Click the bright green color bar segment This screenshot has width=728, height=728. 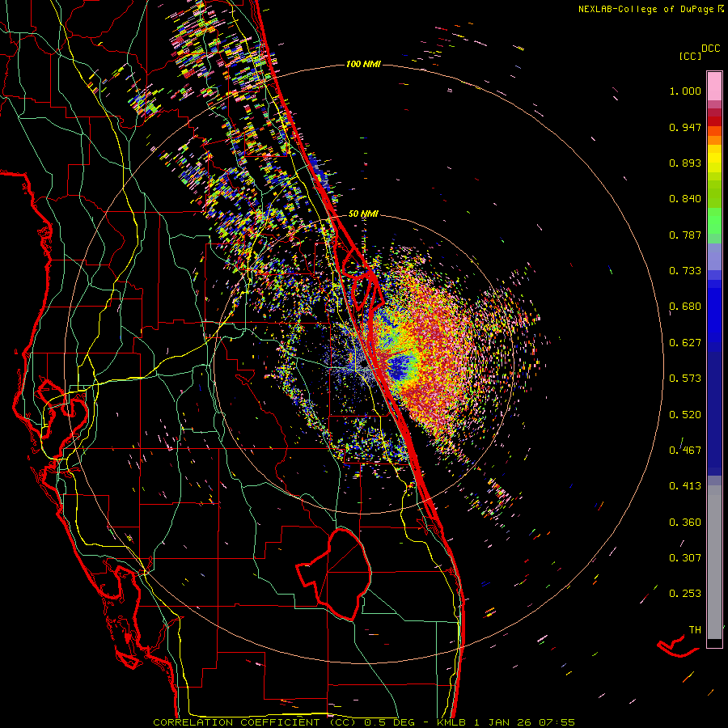click(x=714, y=221)
